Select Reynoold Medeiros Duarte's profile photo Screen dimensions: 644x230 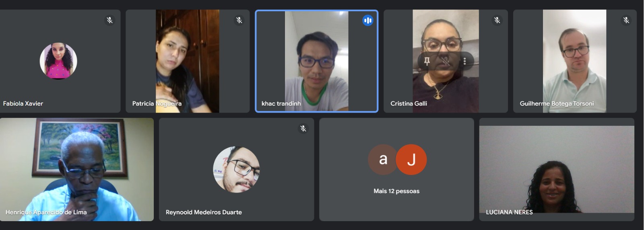pyautogui.click(x=236, y=170)
